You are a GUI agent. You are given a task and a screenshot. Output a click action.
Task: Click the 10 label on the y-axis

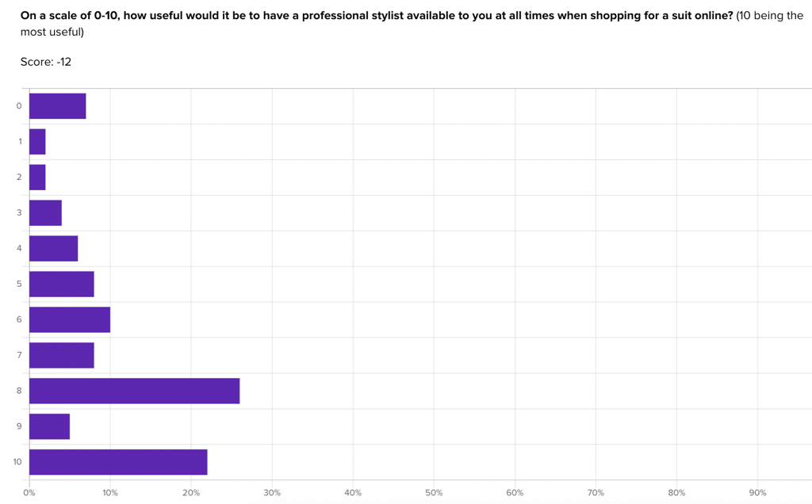(x=17, y=462)
